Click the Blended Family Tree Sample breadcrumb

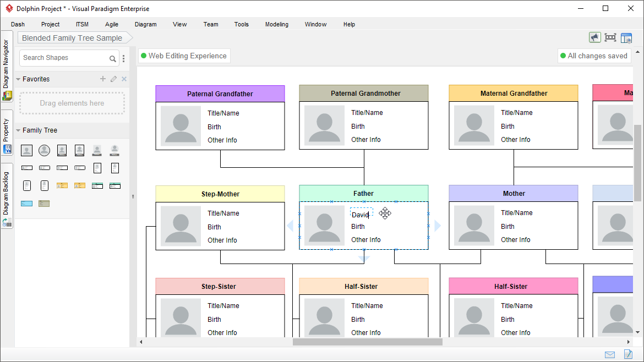tap(72, 38)
